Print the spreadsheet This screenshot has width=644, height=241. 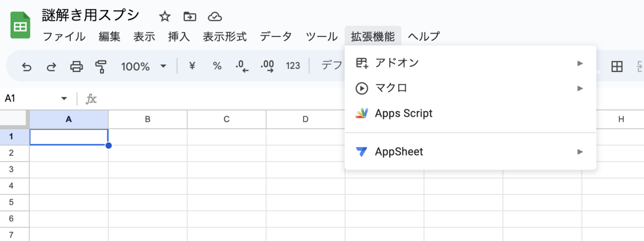pos(77,67)
